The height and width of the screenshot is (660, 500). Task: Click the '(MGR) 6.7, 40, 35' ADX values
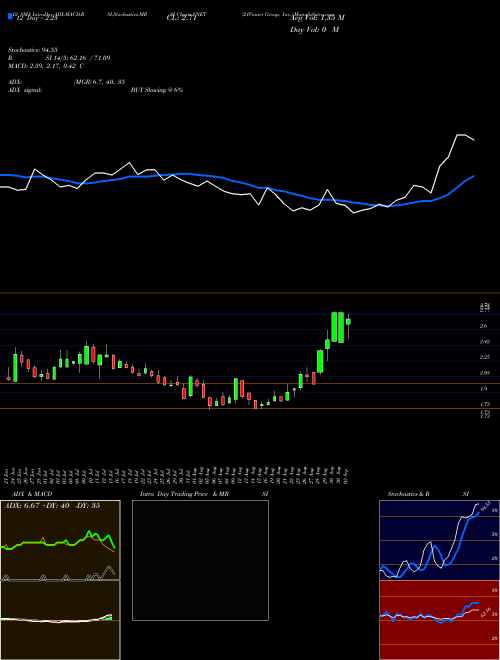pyautogui.click(x=99, y=82)
